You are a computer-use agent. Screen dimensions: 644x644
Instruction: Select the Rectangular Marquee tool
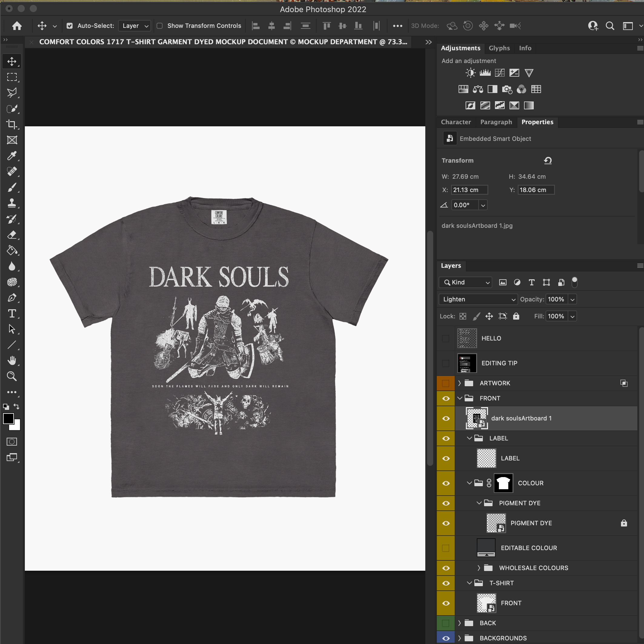tap(12, 77)
